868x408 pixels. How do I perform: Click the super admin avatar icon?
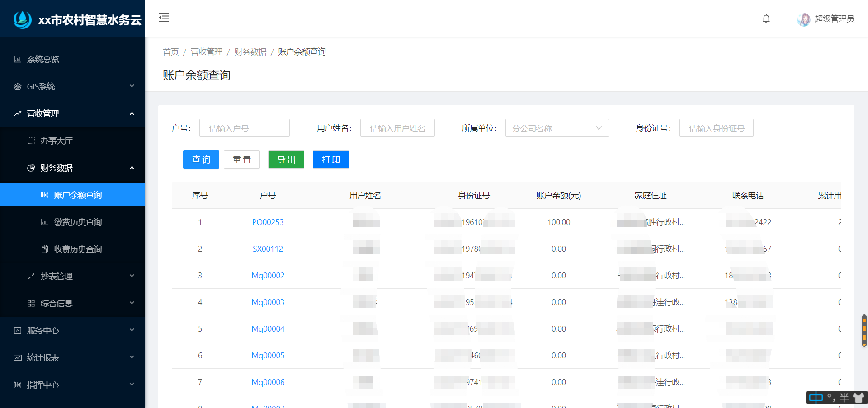click(x=804, y=19)
